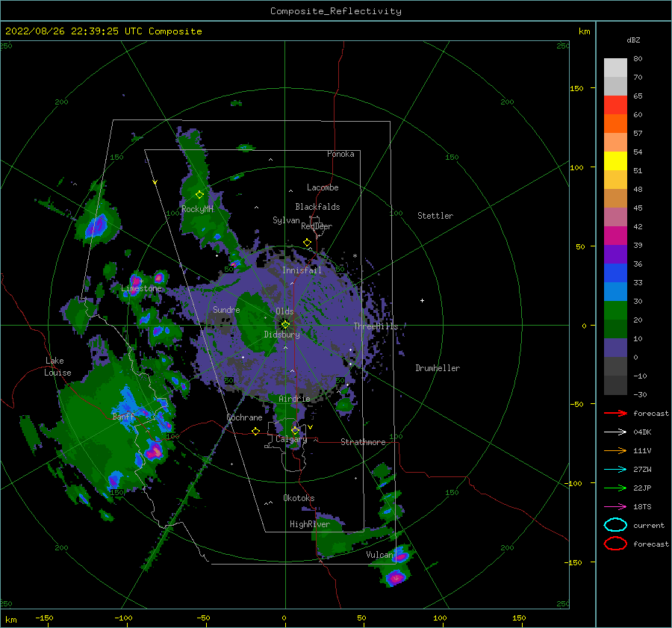Select the 65 dBZ red color swatch
This screenshot has width=672, height=628.
(x=615, y=105)
